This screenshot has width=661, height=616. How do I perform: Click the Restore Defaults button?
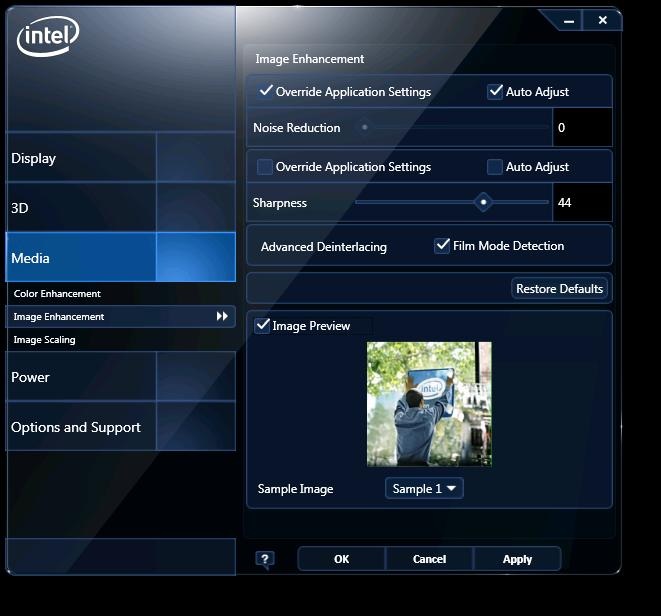coord(559,289)
